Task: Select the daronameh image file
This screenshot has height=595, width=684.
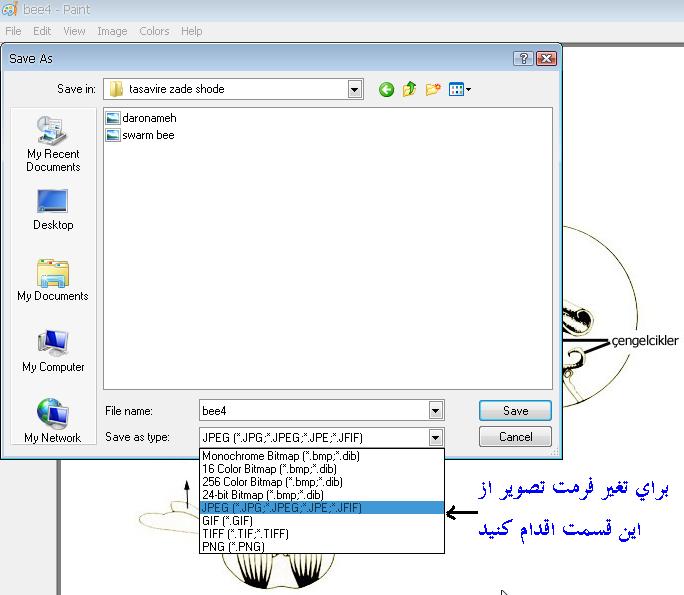Action: pos(148,118)
